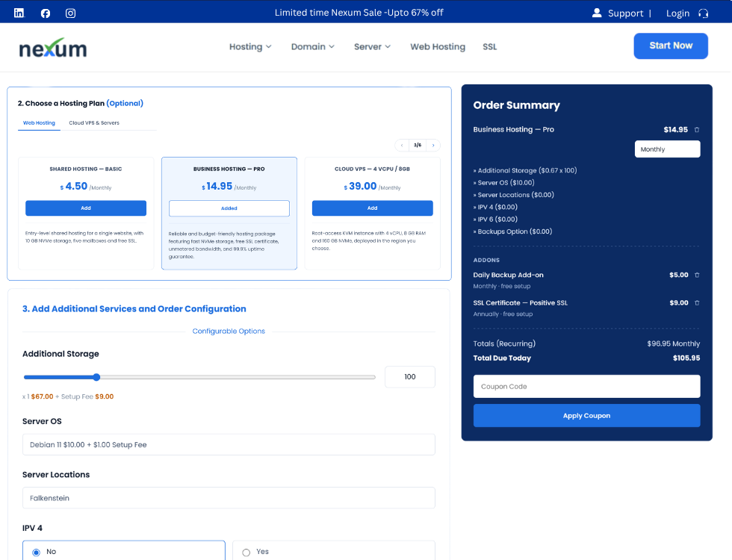Click the Limited time Nexum Sale banner text
This screenshot has width=732, height=560.
(359, 13)
